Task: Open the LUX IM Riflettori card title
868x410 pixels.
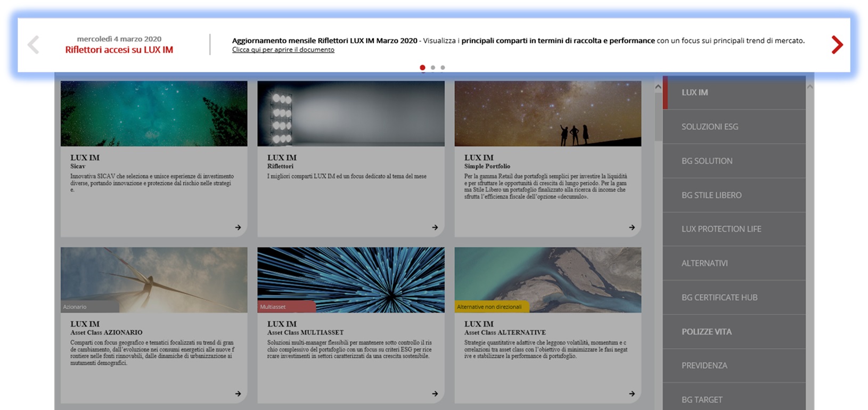Action: pos(282,158)
